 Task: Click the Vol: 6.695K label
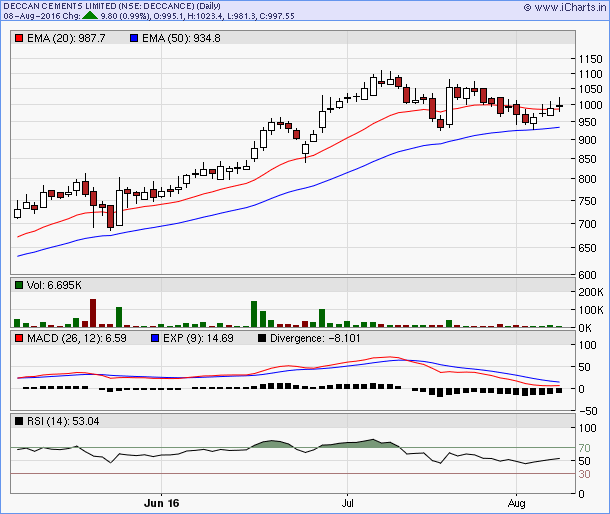[54, 285]
